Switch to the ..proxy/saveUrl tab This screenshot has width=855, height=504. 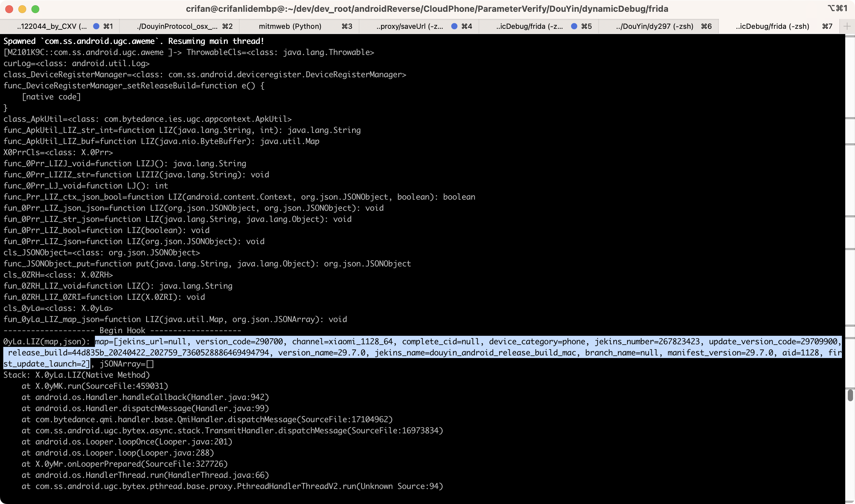click(419, 27)
